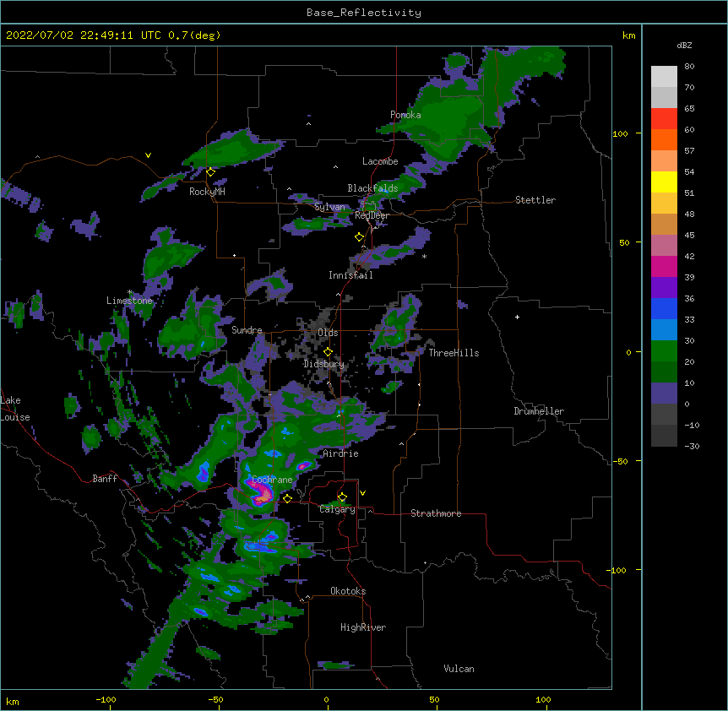Click the Sundre label
Viewport: 728px width, 711px height.
(x=247, y=330)
